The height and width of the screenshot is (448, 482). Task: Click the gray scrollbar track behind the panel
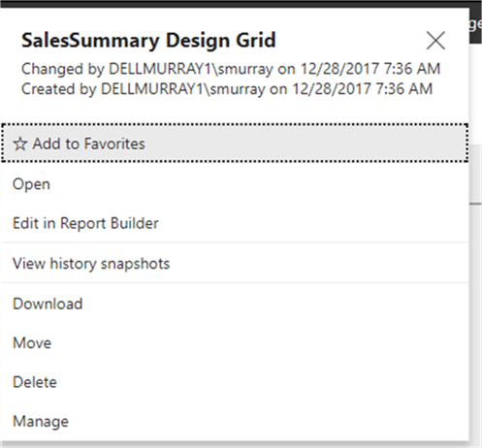(475, 175)
